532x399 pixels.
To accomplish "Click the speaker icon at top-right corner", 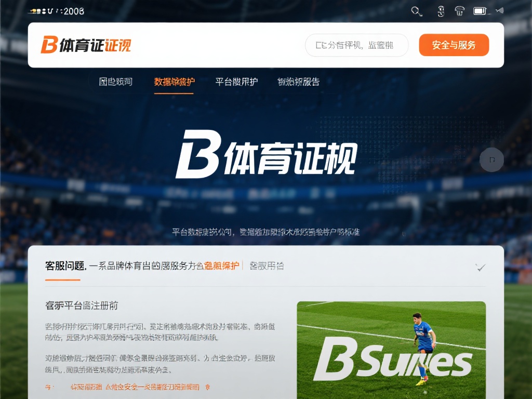I will 499,11.
